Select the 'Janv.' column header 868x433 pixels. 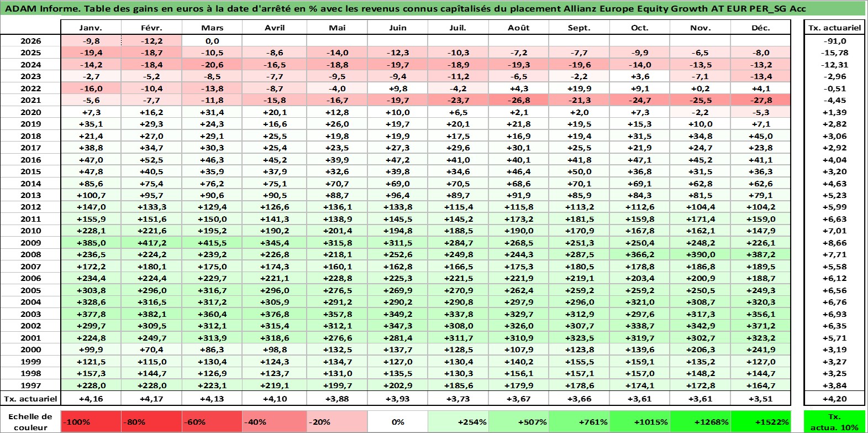pos(91,28)
